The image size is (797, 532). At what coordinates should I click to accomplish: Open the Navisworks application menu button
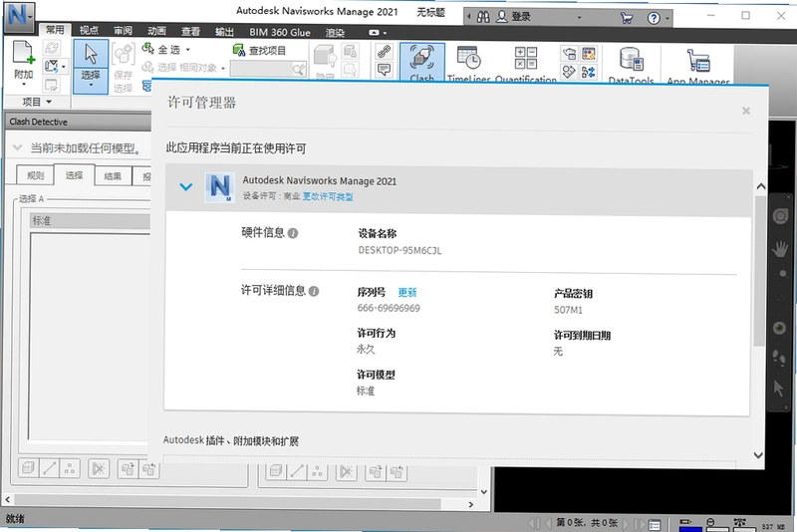coord(19,16)
